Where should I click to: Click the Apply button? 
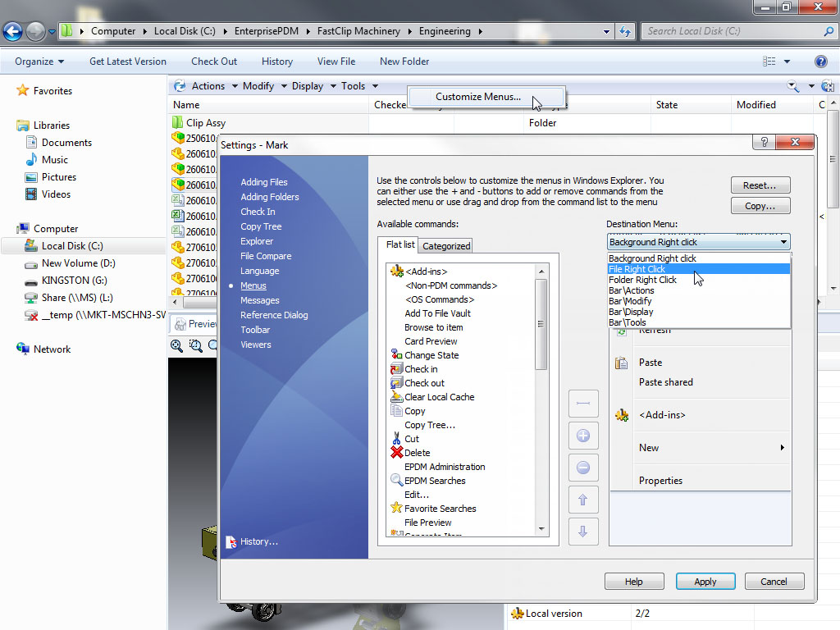(705, 582)
